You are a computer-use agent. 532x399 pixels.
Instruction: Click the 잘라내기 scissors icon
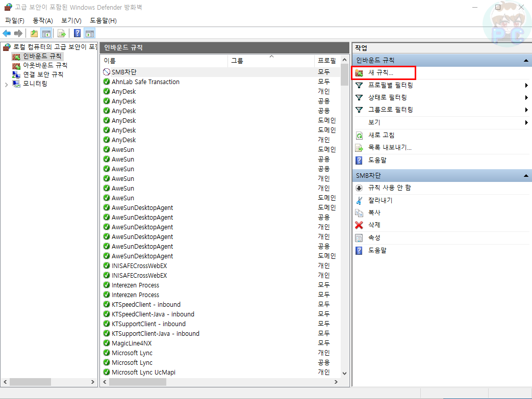click(359, 201)
